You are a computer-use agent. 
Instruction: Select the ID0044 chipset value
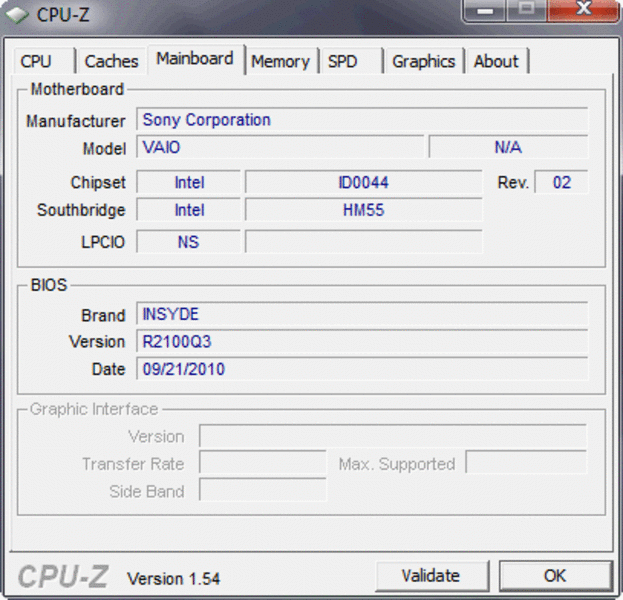pos(364,182)
